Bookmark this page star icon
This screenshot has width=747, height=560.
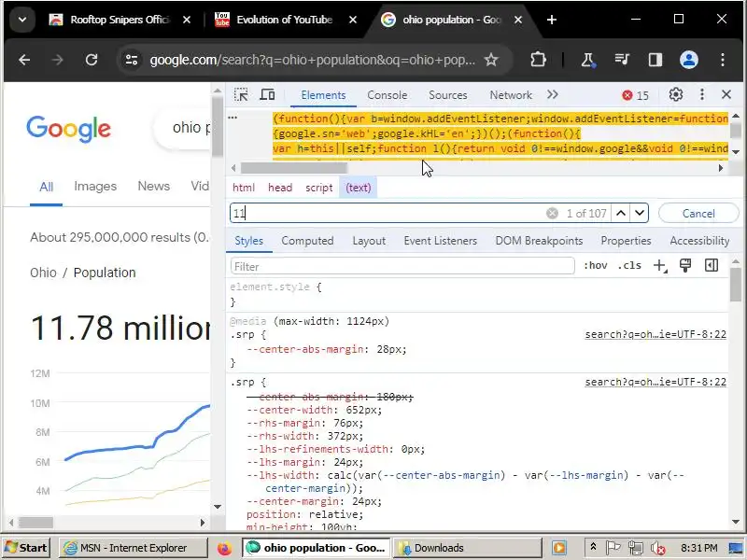(x=491, y=60)
